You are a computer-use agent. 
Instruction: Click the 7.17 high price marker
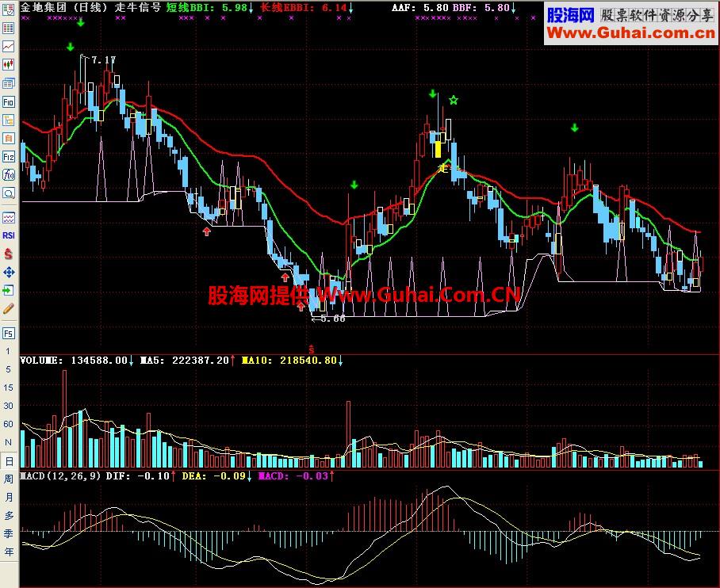pos(103,59)
